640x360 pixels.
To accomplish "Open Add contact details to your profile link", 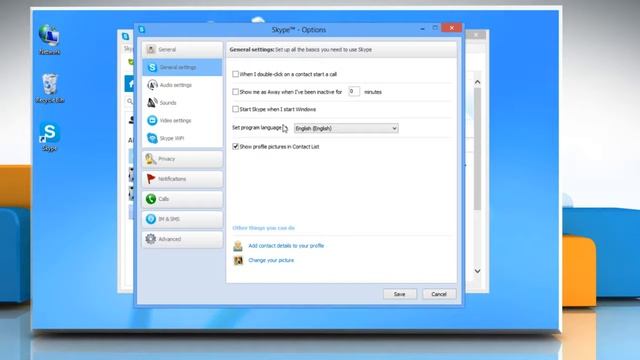I will [x=286, y=246].
